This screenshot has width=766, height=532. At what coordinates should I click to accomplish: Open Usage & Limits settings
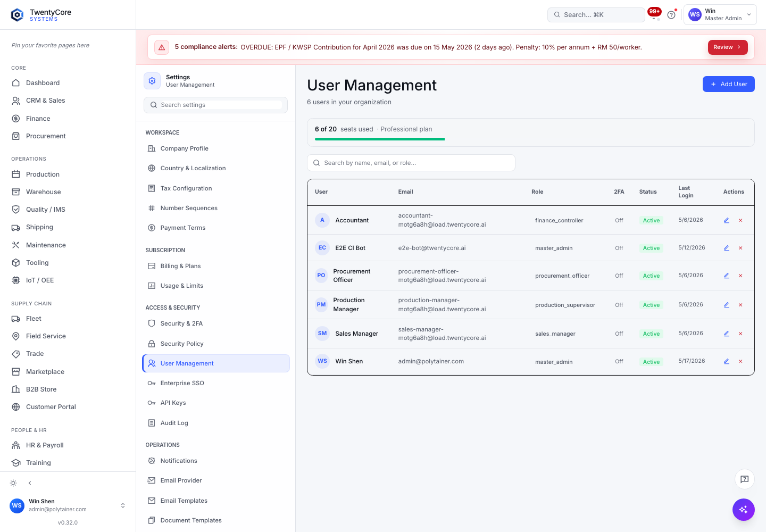click(x=216, y=286)
